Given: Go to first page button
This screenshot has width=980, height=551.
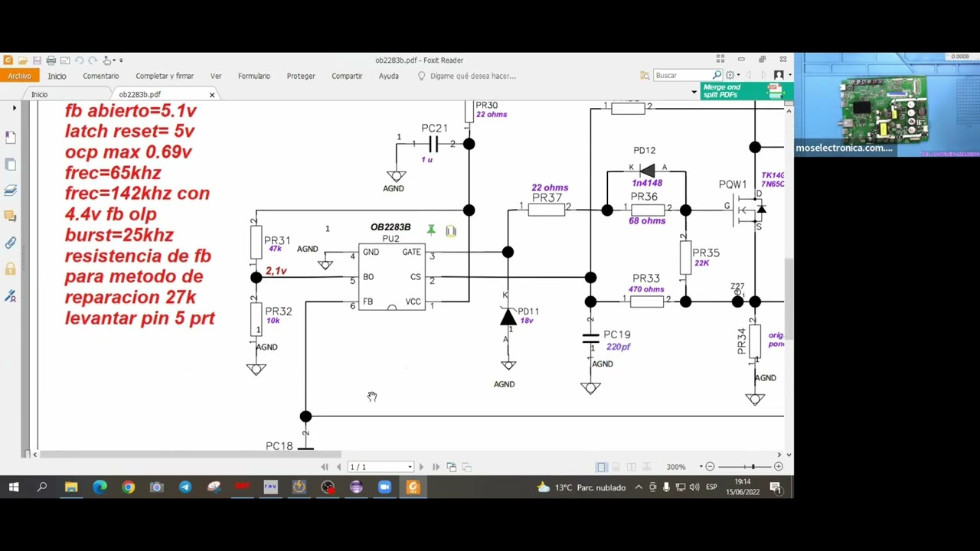Looking at the screenshot, I should click(325, 467).
